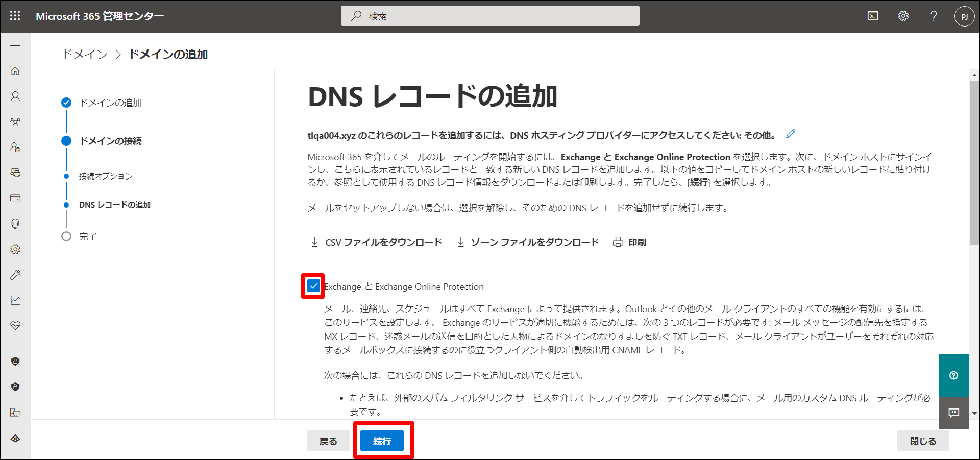980x460 pixels.
Task: Click the DNS レコードの追加 page heading
Action: pyautogui.click(x=432, y=96)
